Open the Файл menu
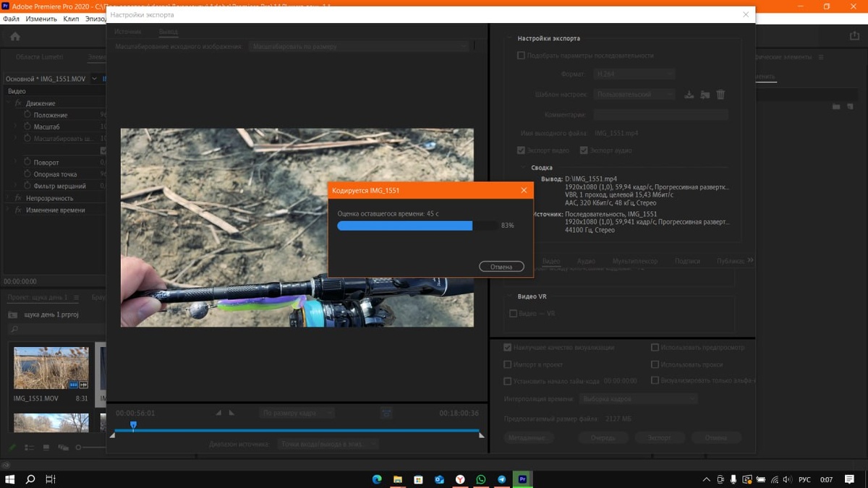868x488 pixels. (11, 19)
